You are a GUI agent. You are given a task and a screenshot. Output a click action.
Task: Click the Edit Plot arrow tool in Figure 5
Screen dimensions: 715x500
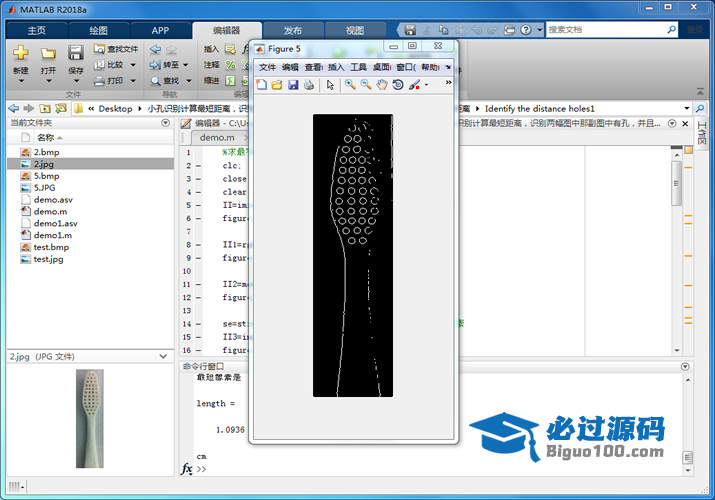pyautogui.click(x=330, y=85)
